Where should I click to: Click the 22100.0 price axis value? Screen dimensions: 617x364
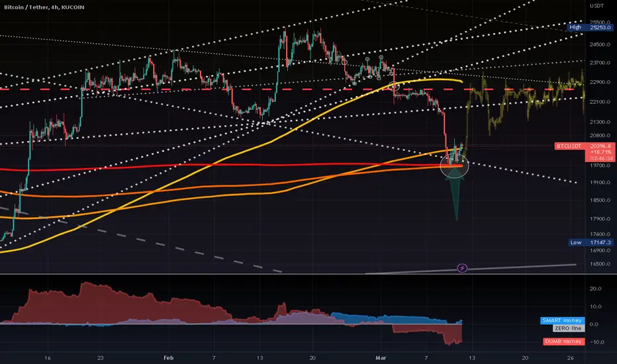(600, 102)
